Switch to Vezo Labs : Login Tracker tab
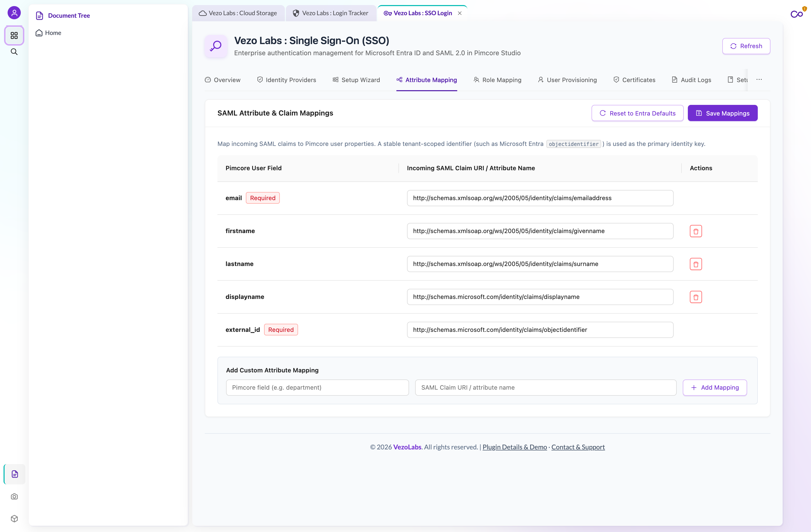The height and width of the screenshot is (532, 811). pyautogui.click(x=330, y=13)
